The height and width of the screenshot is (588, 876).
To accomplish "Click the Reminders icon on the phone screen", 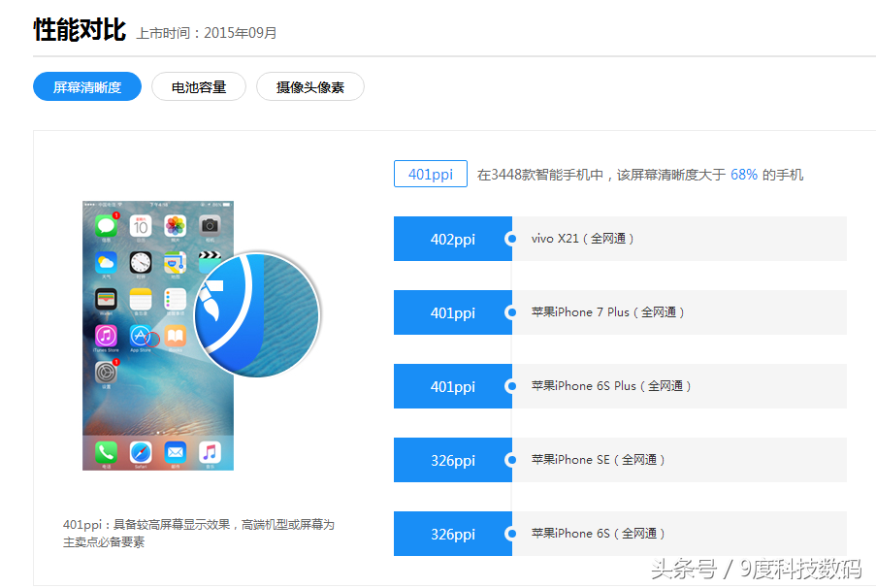I will coord(175,299).
